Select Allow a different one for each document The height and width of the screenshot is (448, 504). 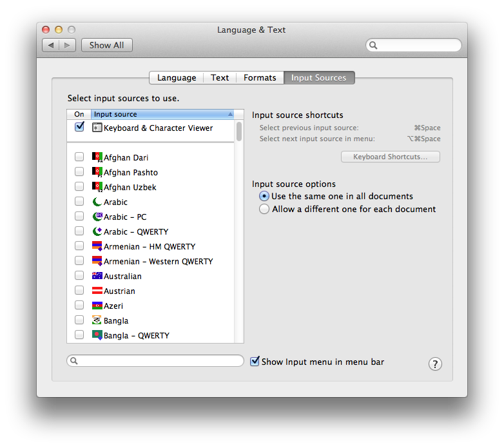coord(264,209)
